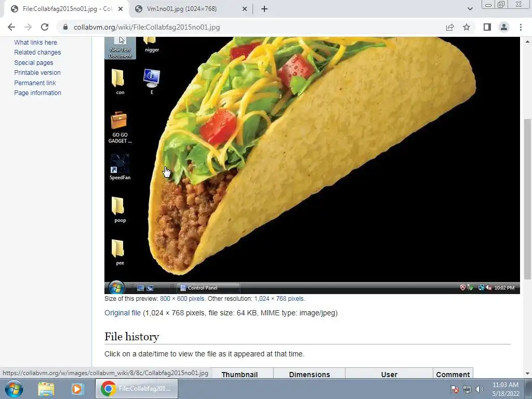Click the page scrollbar down arrow
Viewport: 532px width, 399px height.
[528, 374]
